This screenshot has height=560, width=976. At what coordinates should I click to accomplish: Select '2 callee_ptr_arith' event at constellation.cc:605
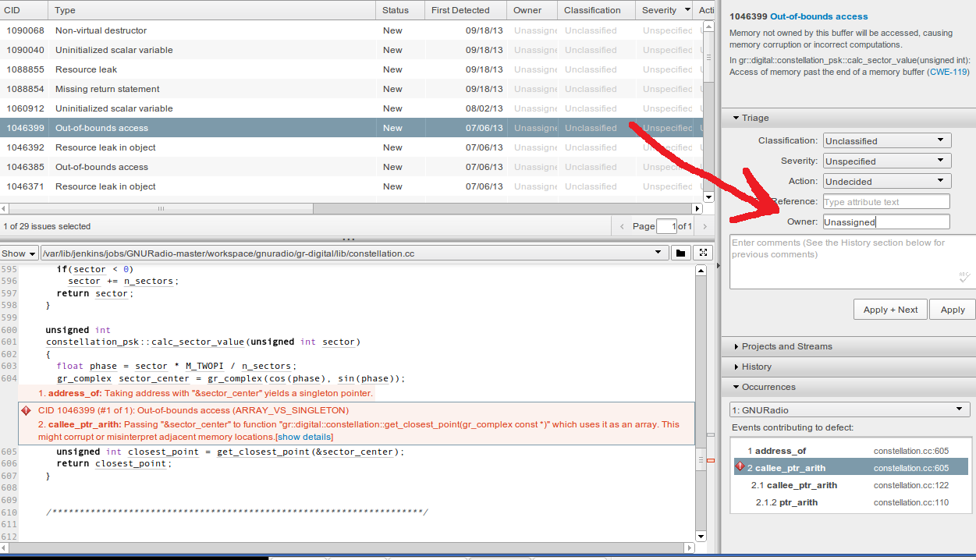pyautogui.click(x=850, y=468)
